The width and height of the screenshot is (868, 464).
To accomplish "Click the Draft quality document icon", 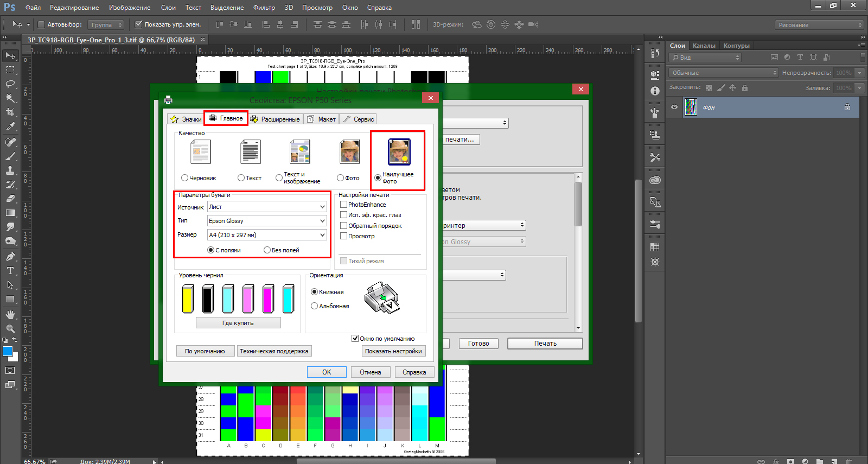I will click(x=200, y=151).
